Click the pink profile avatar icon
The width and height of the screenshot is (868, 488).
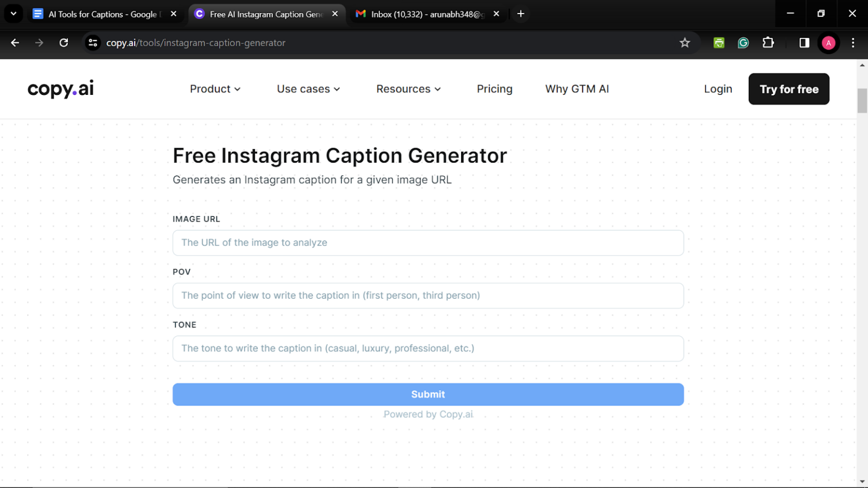(828, 42)
